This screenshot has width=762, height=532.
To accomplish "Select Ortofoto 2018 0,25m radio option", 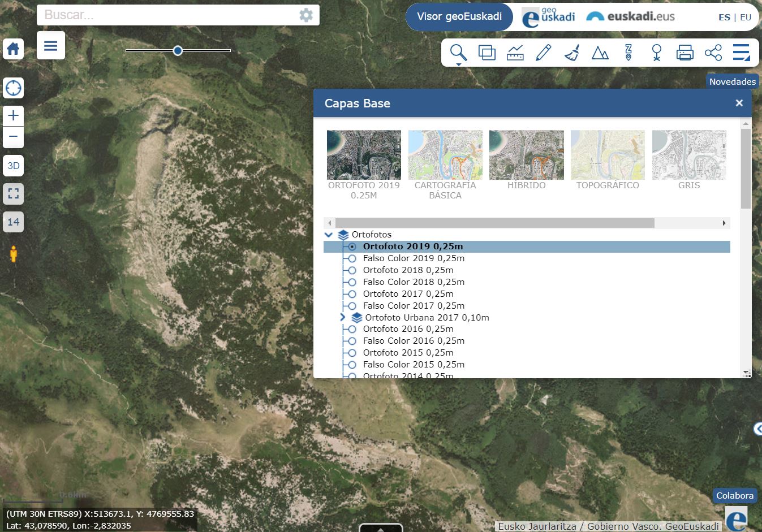I will [x=352, y=270].
